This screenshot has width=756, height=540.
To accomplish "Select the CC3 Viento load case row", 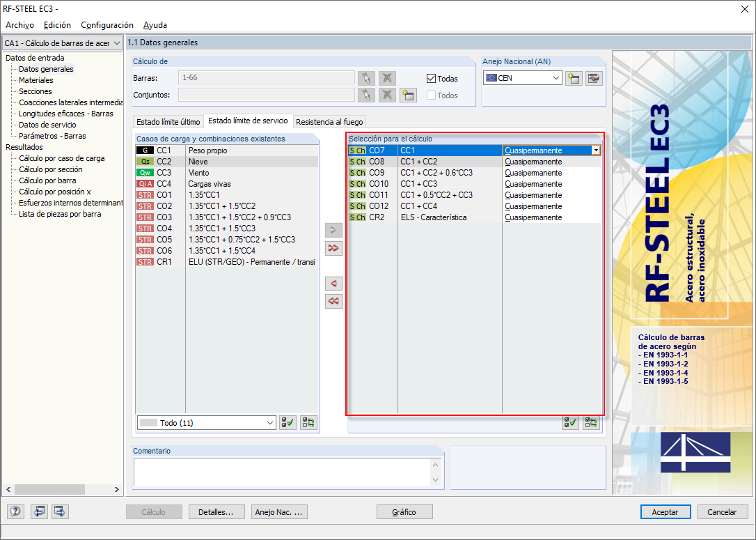I will pos(227,173).
